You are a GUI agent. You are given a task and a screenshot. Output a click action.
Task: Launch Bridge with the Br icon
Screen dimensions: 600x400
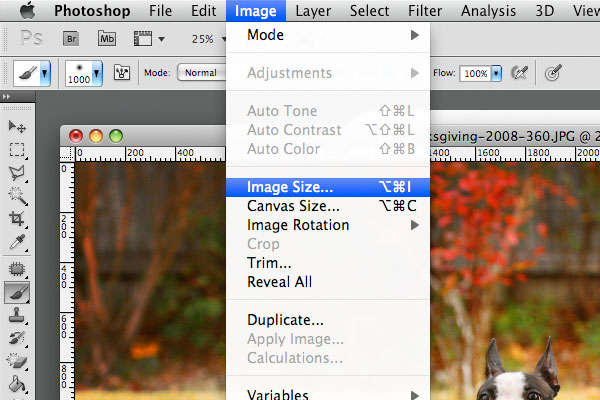click(71, 39)
